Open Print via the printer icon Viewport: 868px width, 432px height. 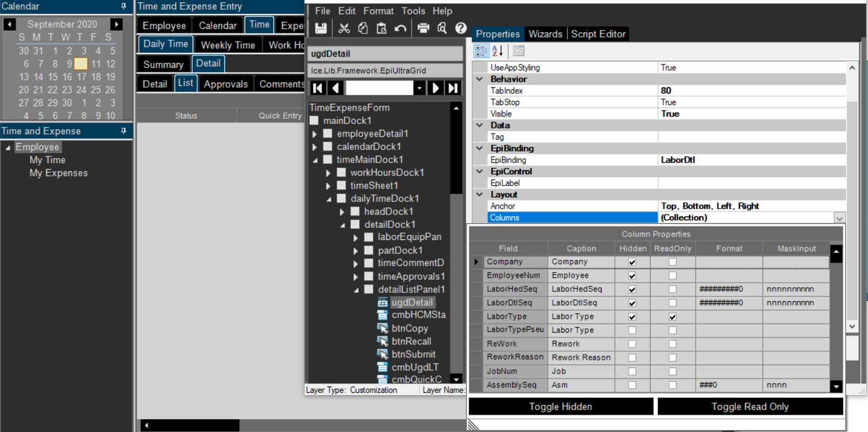tap(423, 28)
